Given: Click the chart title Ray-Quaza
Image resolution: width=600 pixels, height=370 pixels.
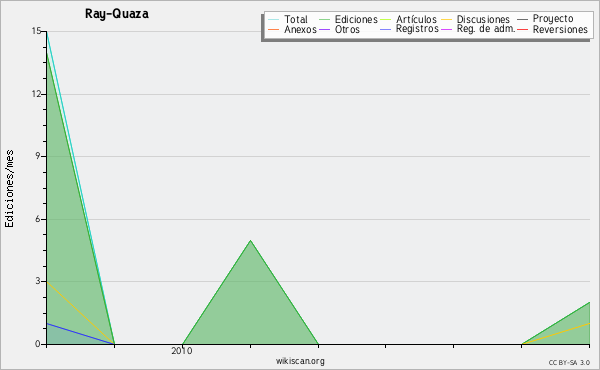Looking at the screenshot, I should pyautogui.click(x=117, y=14).
